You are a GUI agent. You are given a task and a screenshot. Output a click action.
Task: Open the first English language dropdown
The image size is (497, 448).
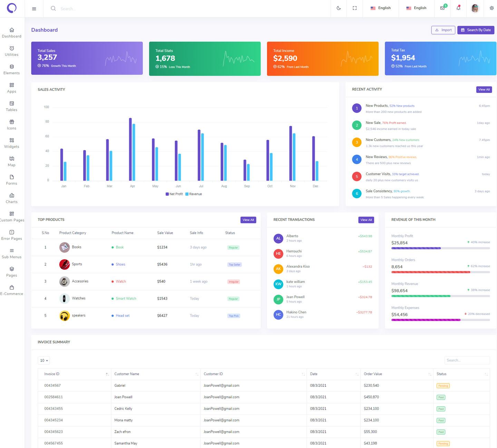click(381, 8)
